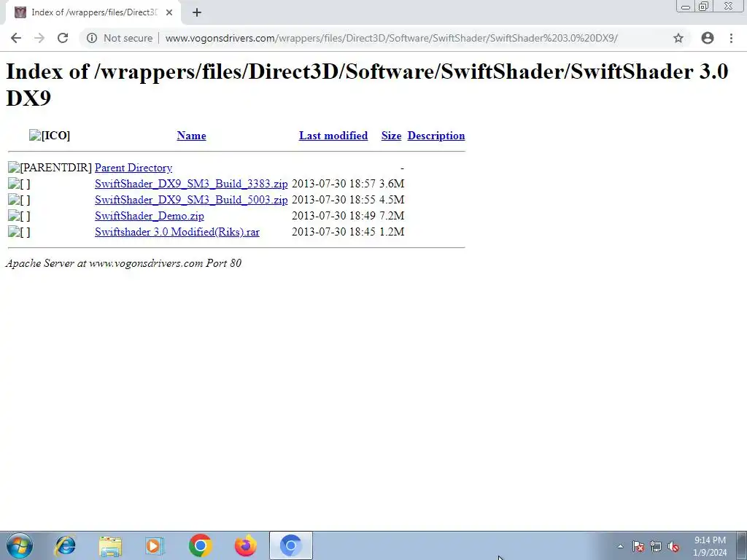Screen dimensions: 747x560
Task: Download SwiftShader_DX9_SM3_Build_3383.zip
Action: [191, 184]
